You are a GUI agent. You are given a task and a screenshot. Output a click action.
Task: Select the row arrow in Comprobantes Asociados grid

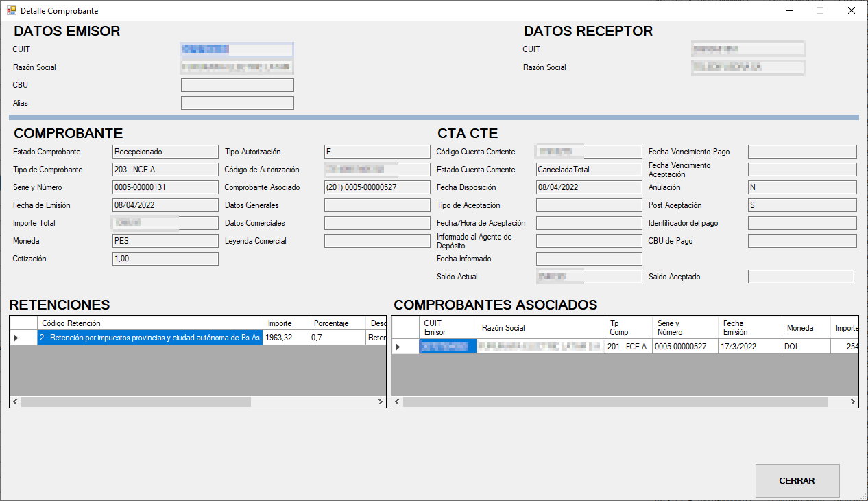point(398,347)
